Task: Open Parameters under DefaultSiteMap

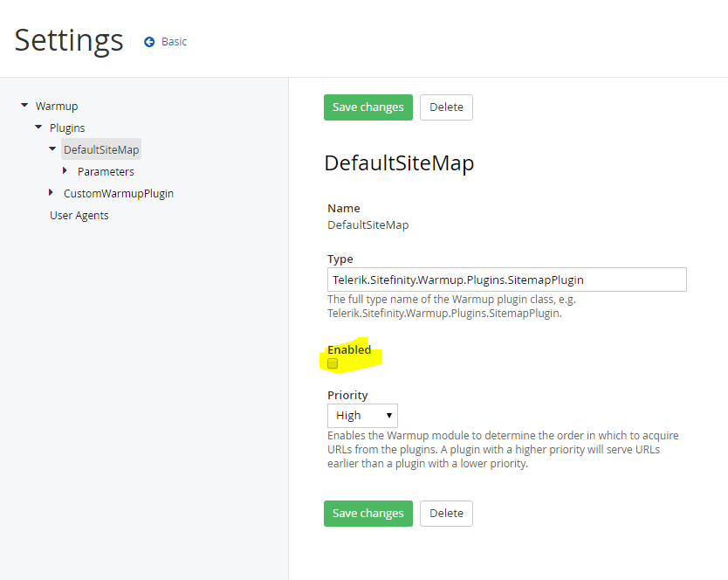Action: [106, 172]
